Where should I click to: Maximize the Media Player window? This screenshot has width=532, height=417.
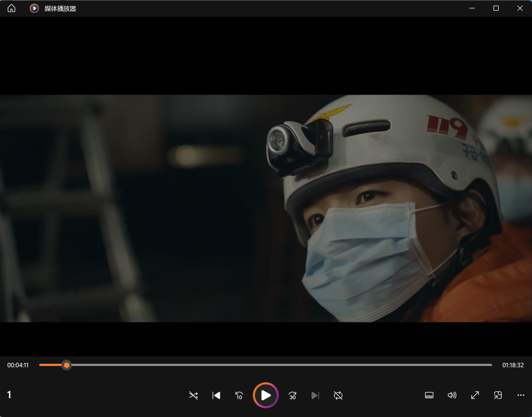[496, 8]
